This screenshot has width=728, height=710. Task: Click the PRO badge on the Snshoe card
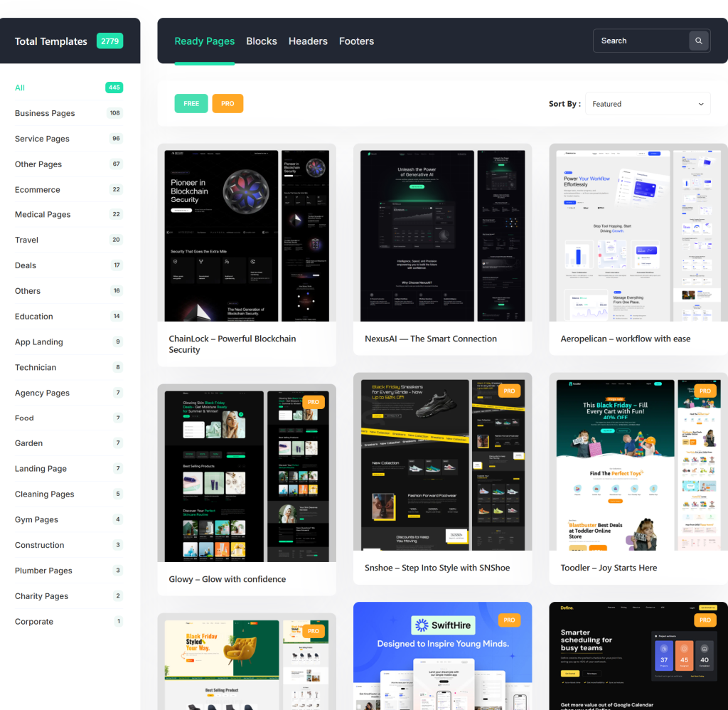click(x=509, y=391)
